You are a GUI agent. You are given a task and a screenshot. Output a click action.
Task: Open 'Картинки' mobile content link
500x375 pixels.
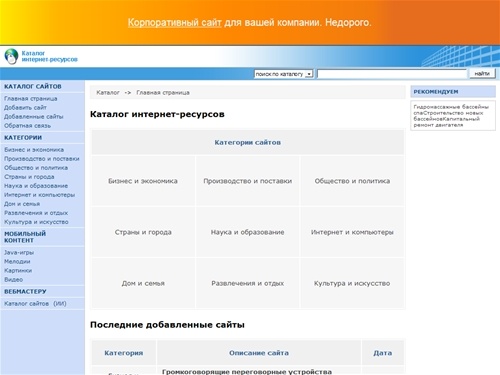pos(18,270)
